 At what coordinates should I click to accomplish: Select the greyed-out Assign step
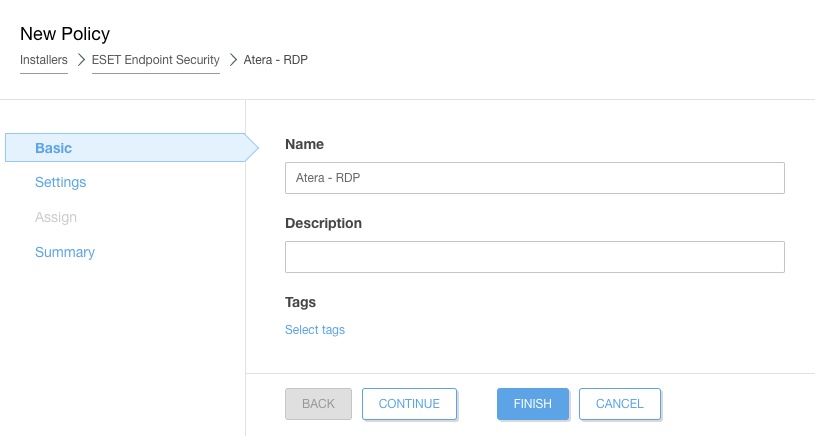[56, 217]
